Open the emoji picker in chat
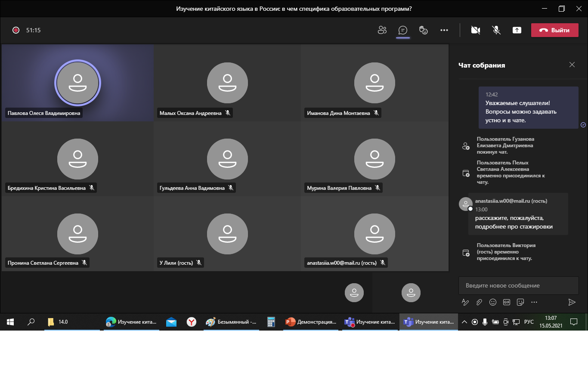 tap(493, 302)
